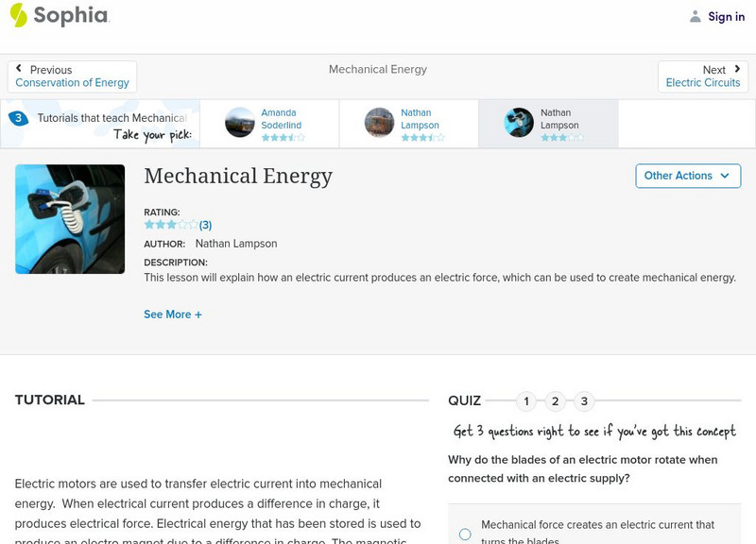Open the Conservation of Energy lesson
Image resolution: width=756 pixels, height=544 pixels.
click(71, 82)
